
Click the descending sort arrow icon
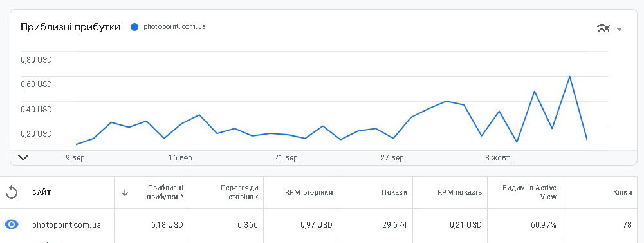[x=125, y=193]
